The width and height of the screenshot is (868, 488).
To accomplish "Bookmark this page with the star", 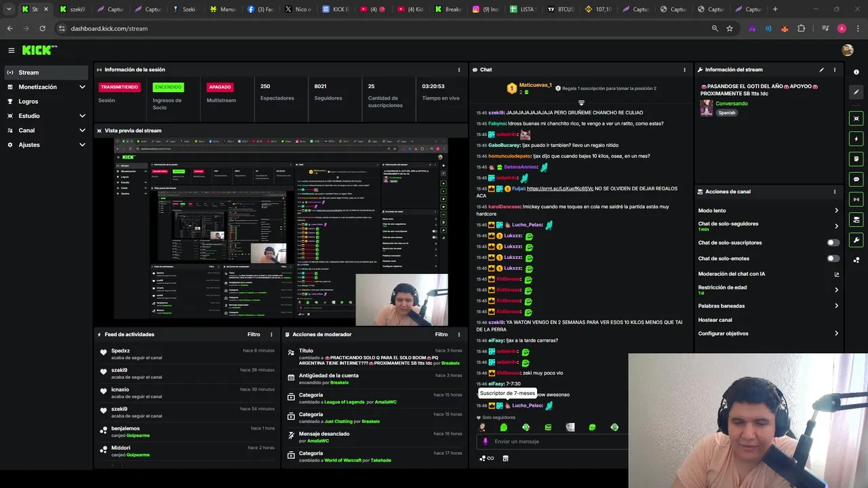I will tap(730, 28).
